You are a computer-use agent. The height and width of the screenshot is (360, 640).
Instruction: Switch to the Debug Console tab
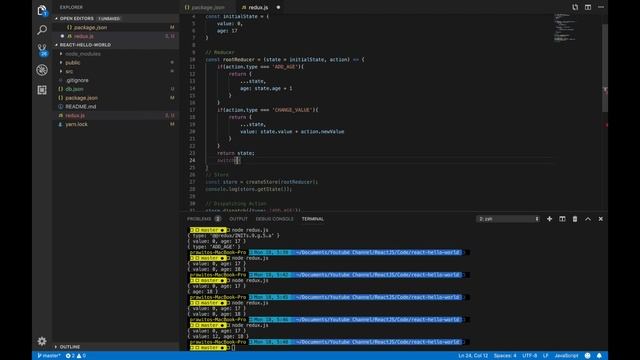tap(275, 219)
